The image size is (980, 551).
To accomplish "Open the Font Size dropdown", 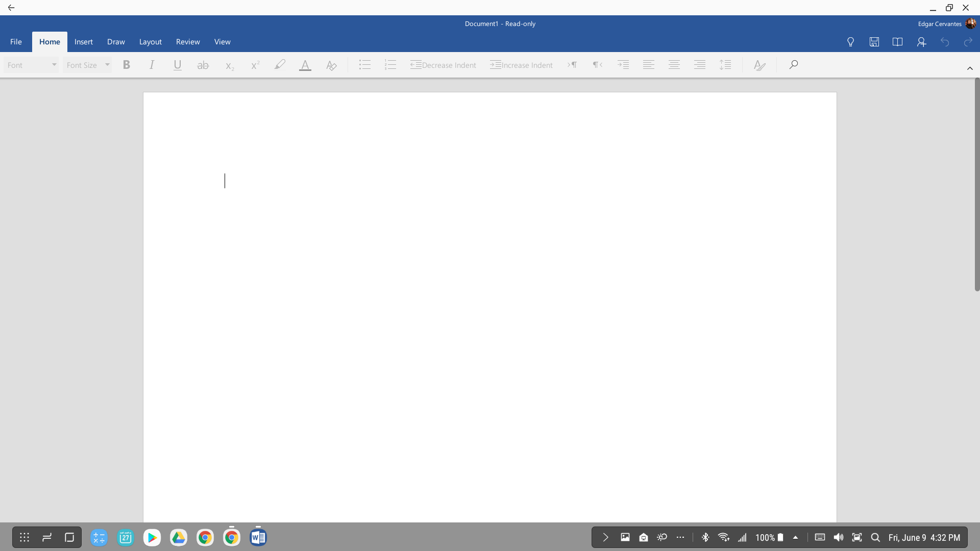I will 87,65.
